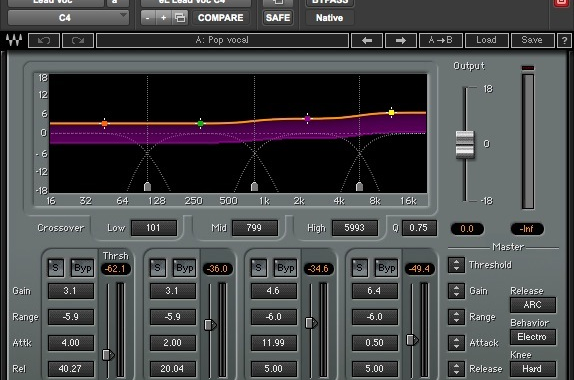Bypass the first band with the 62.1 threshold

coord(82,268)
